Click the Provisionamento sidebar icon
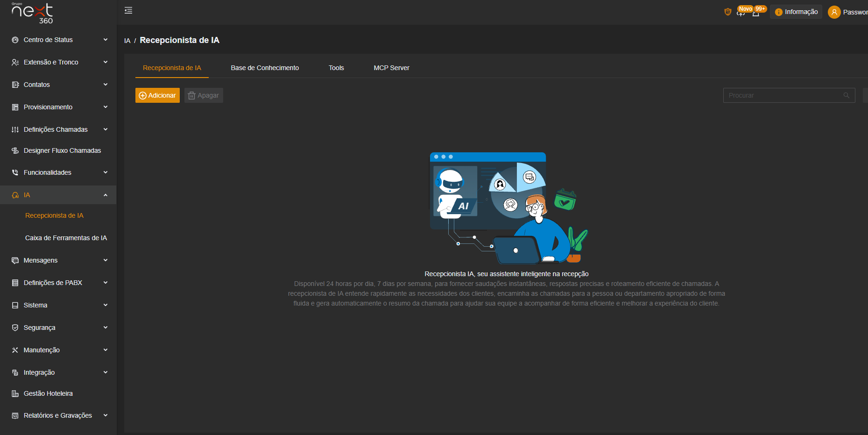Viewport: 868px width, 435px height. pyautogui.click(x=15, y=107)
